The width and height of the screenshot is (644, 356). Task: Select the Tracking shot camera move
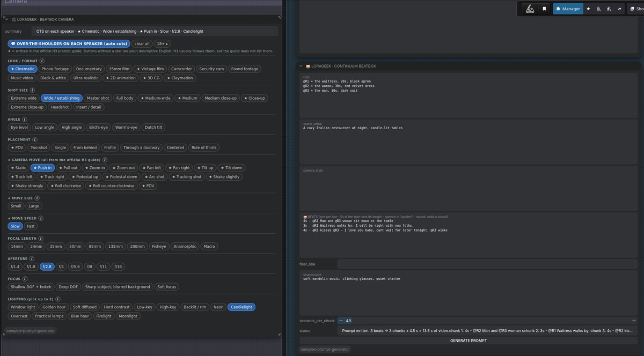point(187,177)
